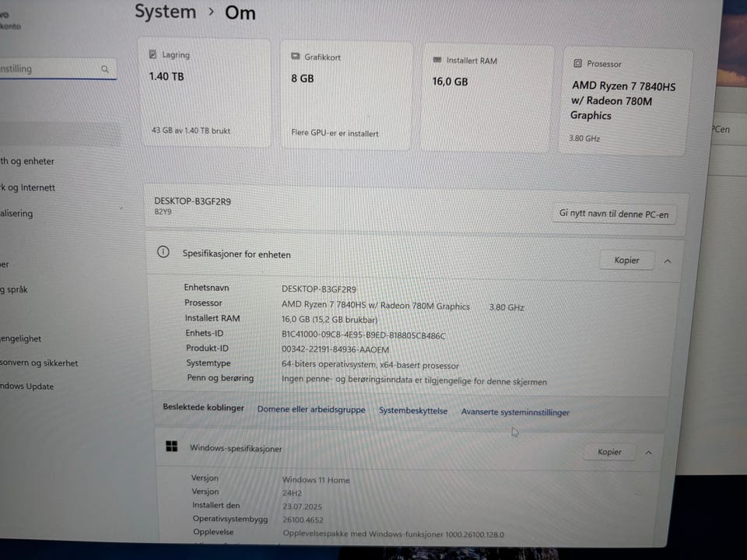Screen dimensions: 747x560
Task: Click the 16,0 GB (15,2 GB brukbar) value
Action: (x=329, y=319)
